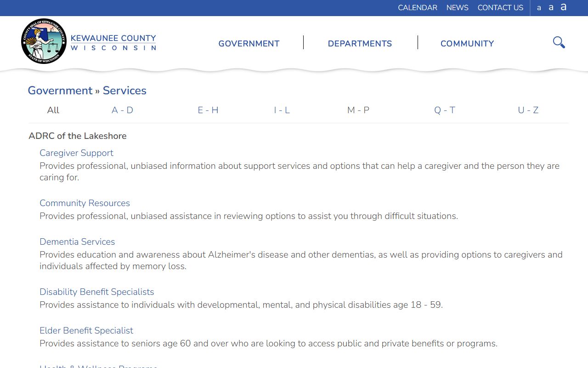Click the Kewaunee County seal logo
The image size is (588, 368).
coord(44,41)
